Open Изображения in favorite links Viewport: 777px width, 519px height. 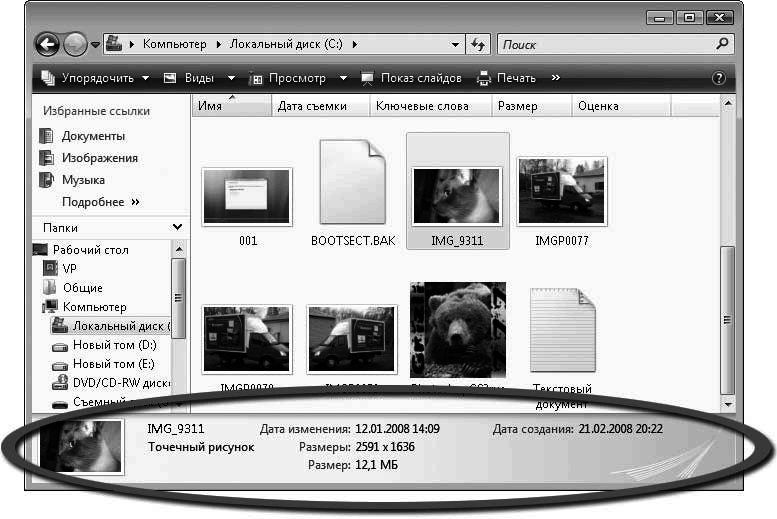(x=99, y=158)
